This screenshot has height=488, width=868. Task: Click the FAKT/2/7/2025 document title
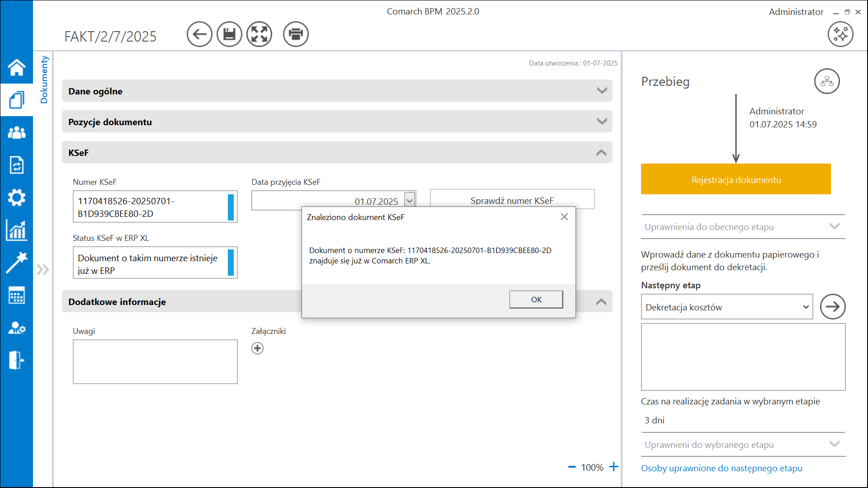click(110, 36)
